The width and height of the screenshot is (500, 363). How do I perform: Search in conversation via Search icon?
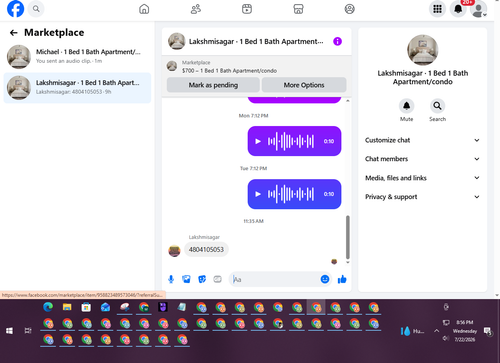[437, 106]
